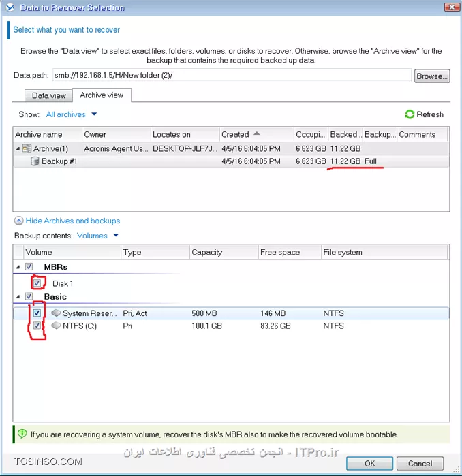
Task: Switch to the Data view tab
Action: (x=48, y=95)
